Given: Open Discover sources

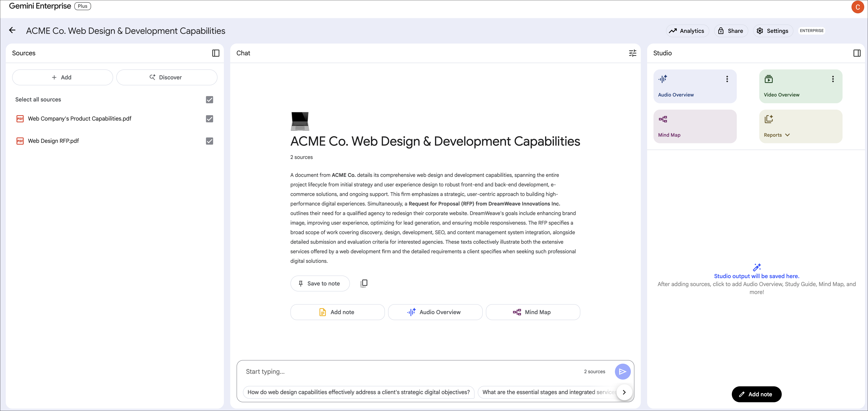Looking at the screenshot, I should pos(167,77).
